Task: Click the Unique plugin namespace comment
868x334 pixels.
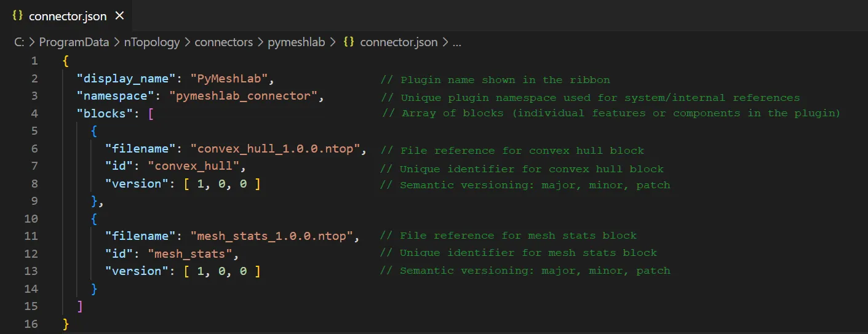Action: click(591, 98)
